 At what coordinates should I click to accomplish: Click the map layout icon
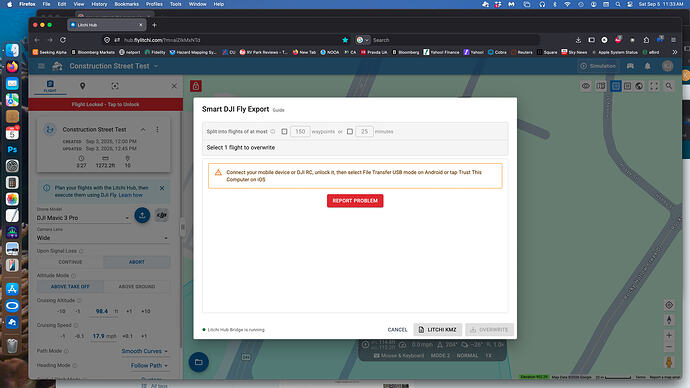click(601, 86)
